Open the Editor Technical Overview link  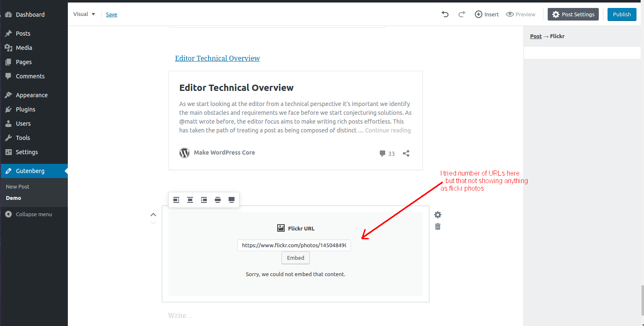pos(217,58)
